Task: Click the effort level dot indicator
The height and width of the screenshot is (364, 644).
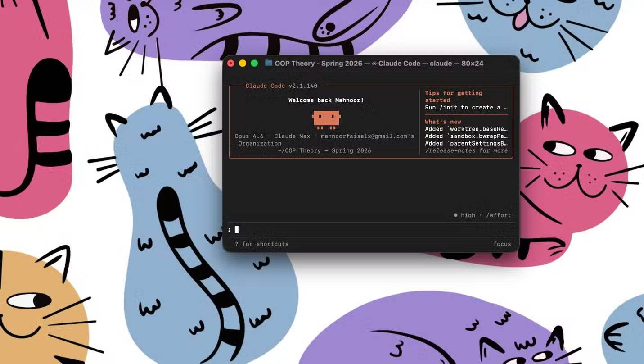Action: tap(455, 215)
